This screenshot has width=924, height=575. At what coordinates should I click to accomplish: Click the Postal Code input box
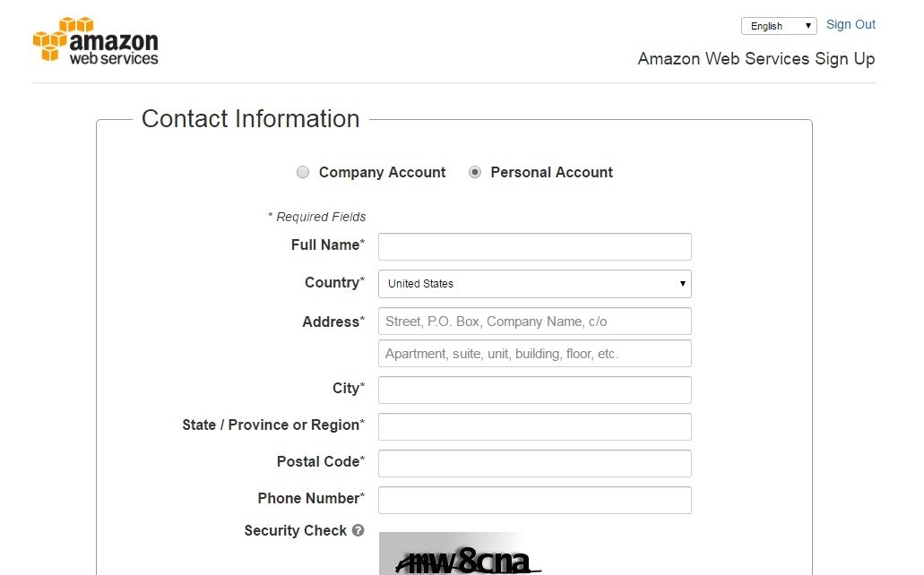click(534, 463)
